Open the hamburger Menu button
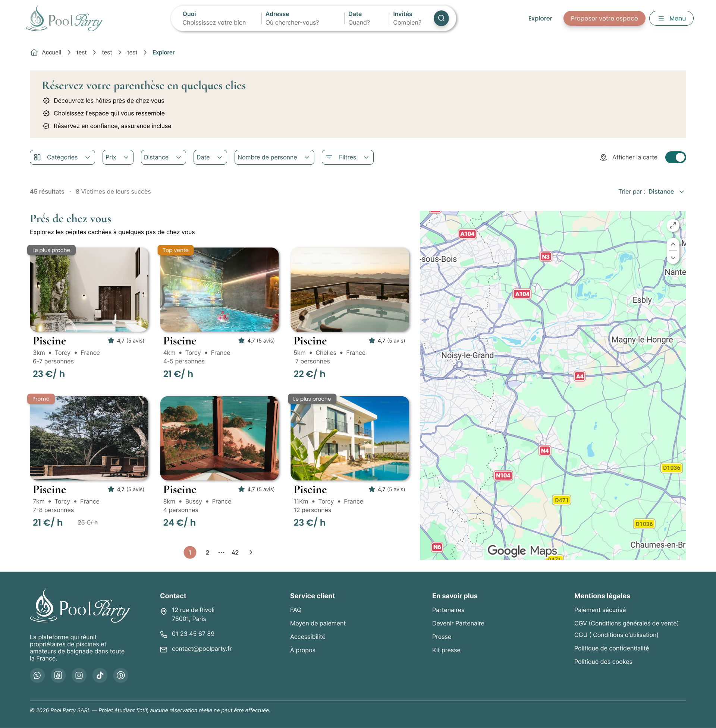 coord(671,18)
